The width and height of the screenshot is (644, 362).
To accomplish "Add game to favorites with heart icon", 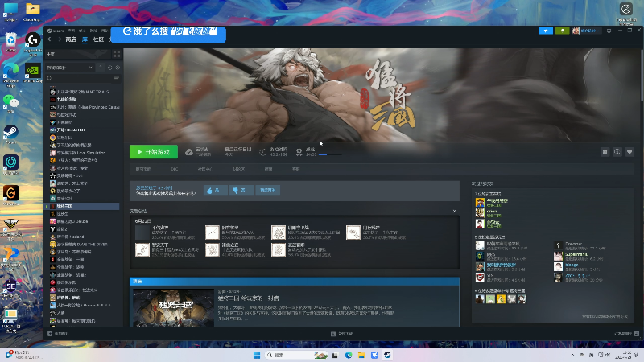I will tap(630, 152).
